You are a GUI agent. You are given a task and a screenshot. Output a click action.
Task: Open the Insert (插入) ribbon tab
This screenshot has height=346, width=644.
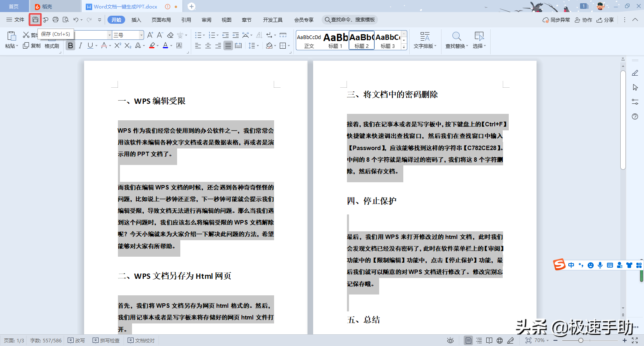136,20
